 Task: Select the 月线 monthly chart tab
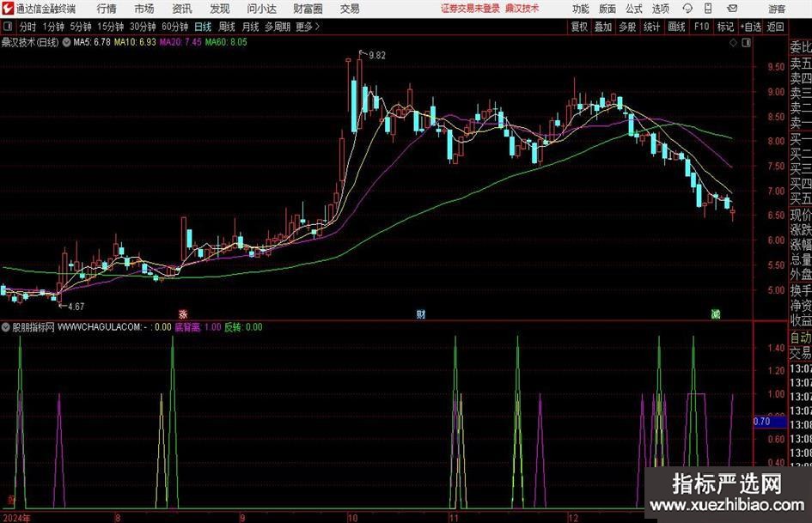tap(250, 27)
